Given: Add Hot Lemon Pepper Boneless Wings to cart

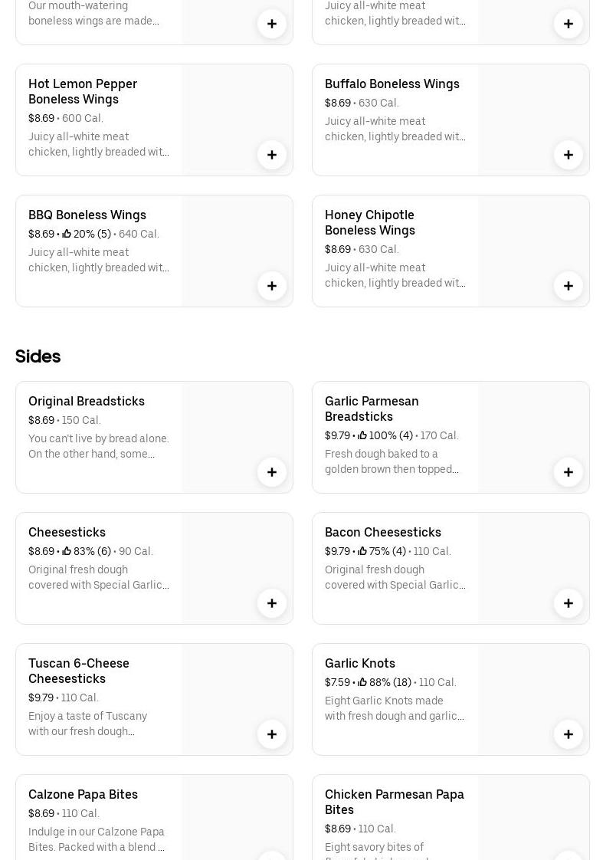Looking at the screenshot, I should 272,155.
